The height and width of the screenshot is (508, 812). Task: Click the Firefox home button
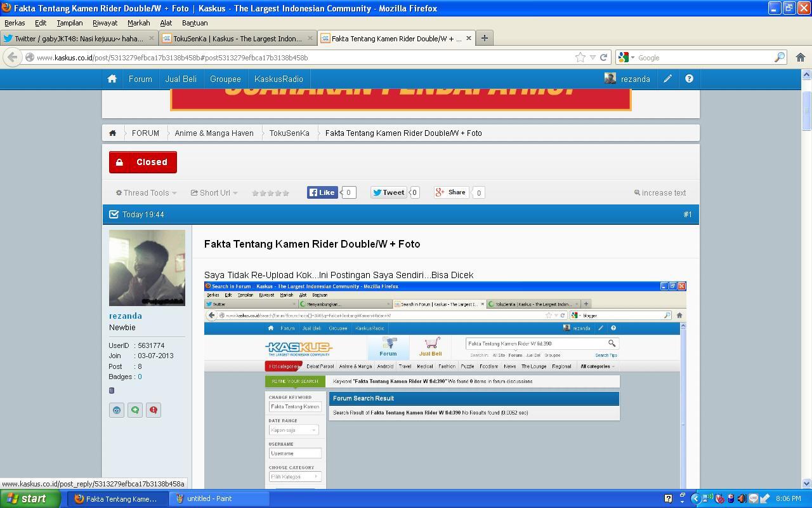point(801,57)
